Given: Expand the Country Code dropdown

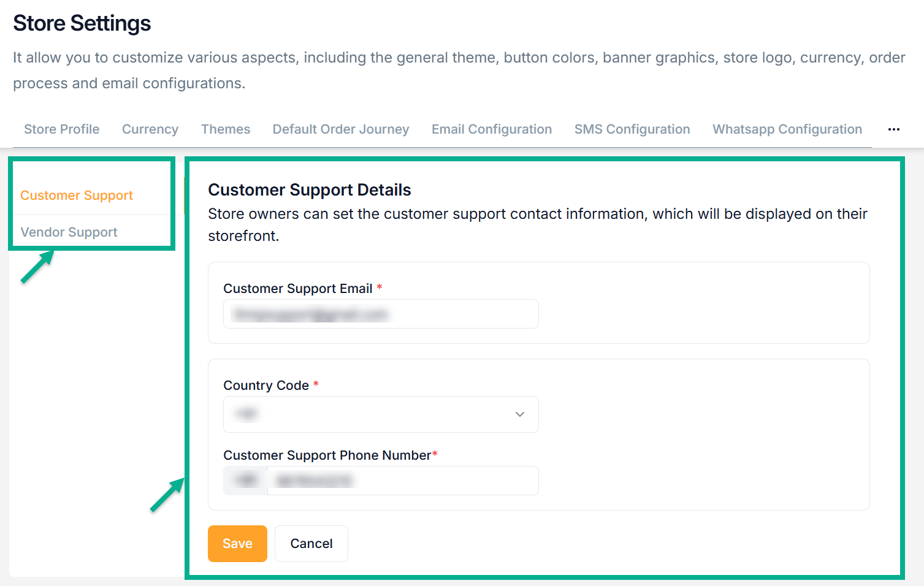Looking at the screenshot, I should tap(380, 414).
